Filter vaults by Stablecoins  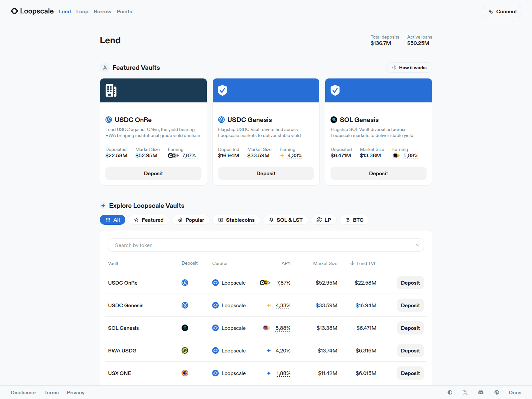tap(236, 220)
